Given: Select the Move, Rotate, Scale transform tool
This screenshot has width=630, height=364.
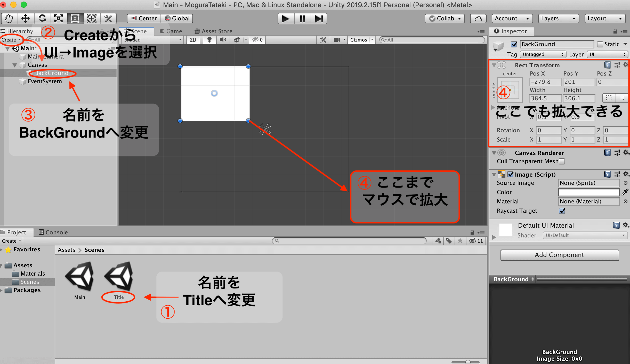Looking at the screenshot, I should 92,19.
